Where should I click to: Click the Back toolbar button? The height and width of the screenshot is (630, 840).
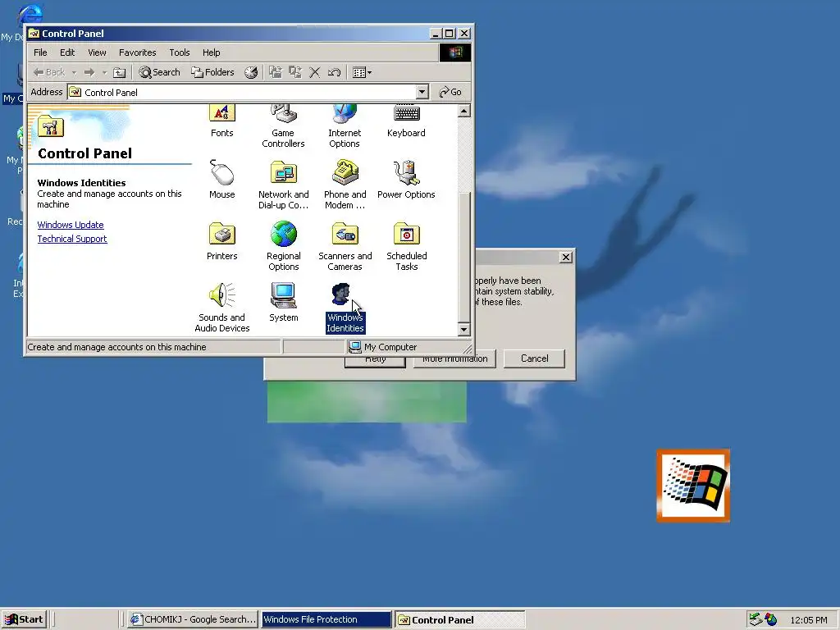pos(48,72)
